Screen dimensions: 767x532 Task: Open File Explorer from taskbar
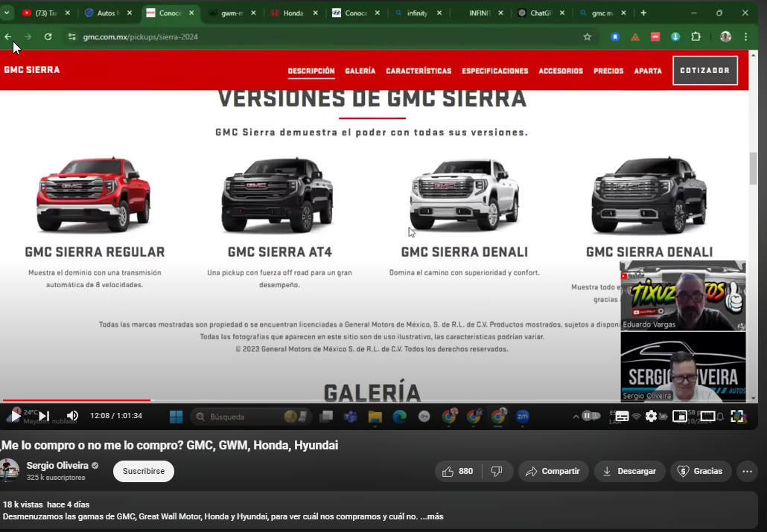click(375, 417)
